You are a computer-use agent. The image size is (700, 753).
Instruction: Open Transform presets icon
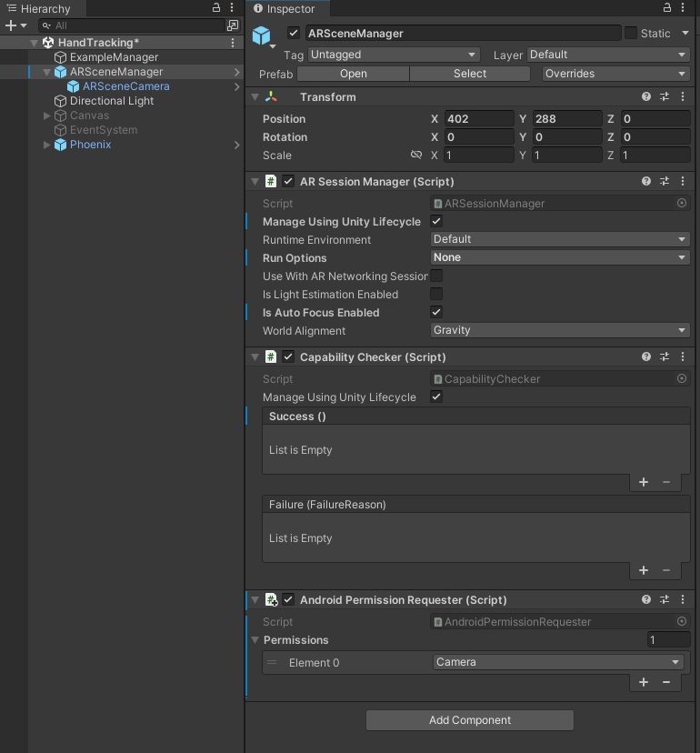point(665,96)
